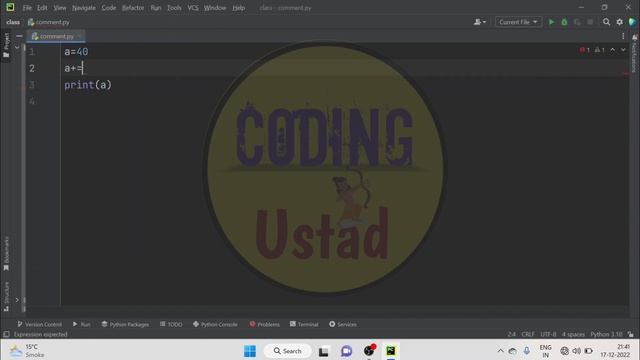Screen dimensions: 640x360
Task: Click the tool windows quick access icon bottom-left
Action: [x=7, y=334]
